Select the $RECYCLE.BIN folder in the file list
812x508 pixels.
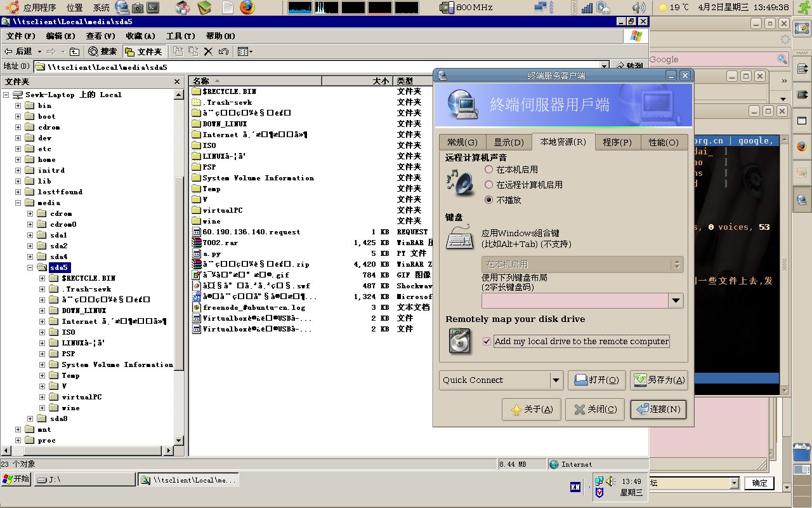click(x=224, y=91)
